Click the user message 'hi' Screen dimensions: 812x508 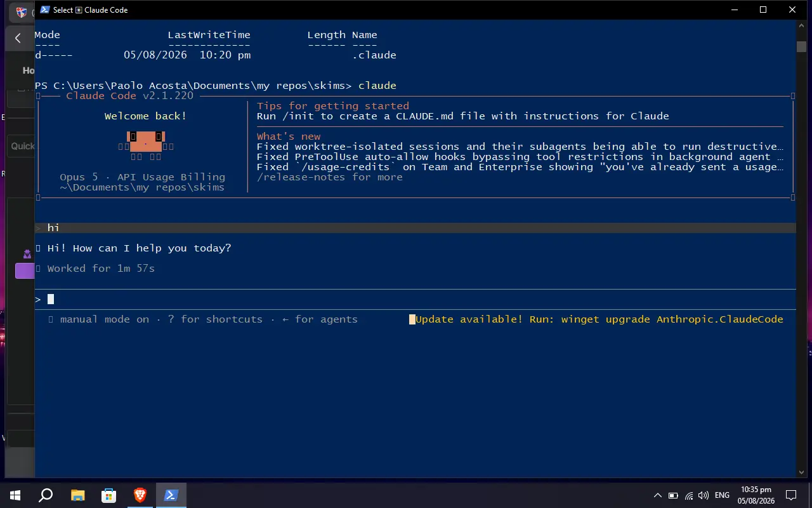click(x=53, y=228)
